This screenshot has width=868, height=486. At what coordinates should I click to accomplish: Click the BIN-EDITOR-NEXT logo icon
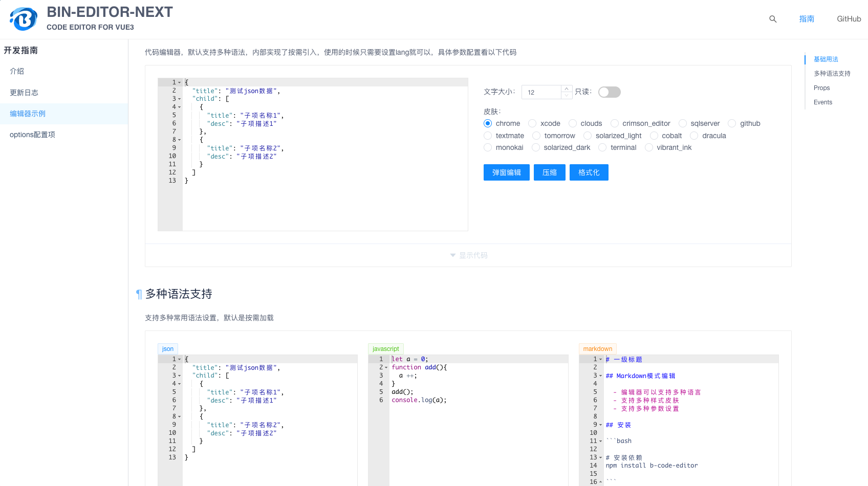[24, 19]
